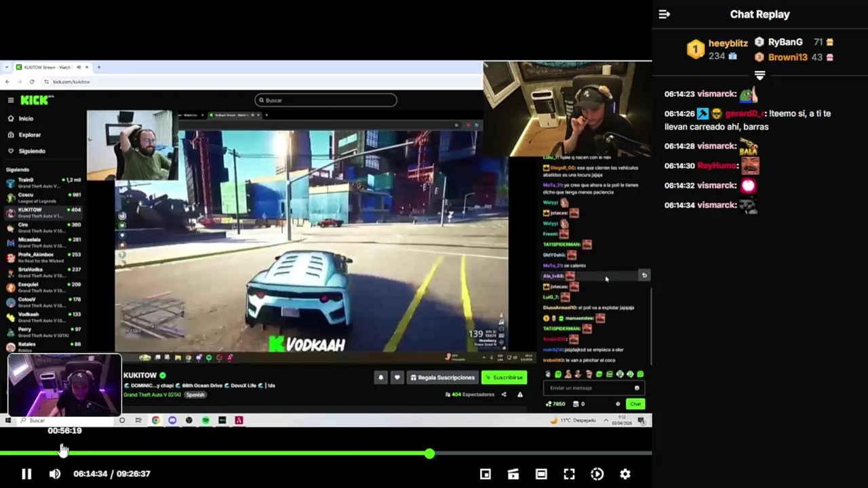Click Regala Suscripciones in the recorded stream
This screenshot has height=488, width=868.
pyautogui.click(x=442, y=378)
